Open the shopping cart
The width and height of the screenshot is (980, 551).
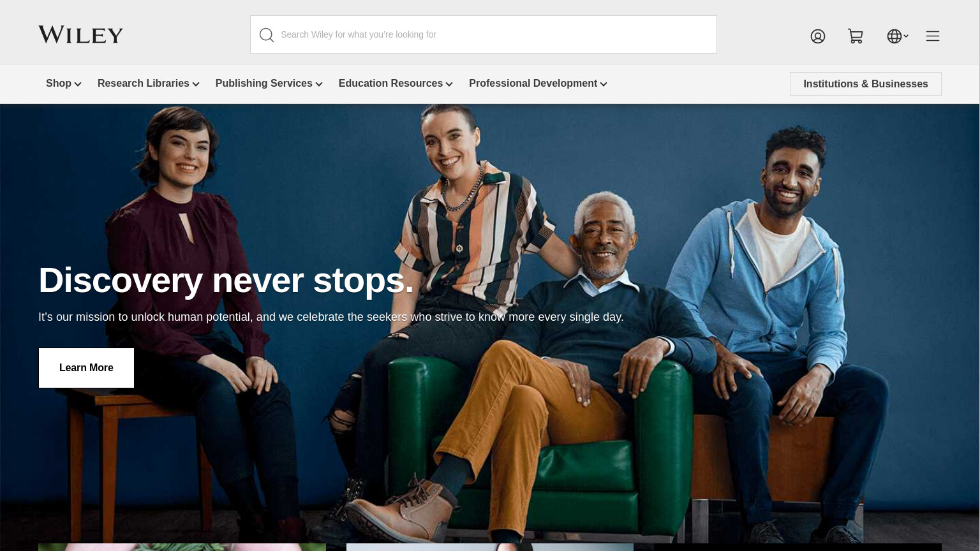(x=856, y=36)
